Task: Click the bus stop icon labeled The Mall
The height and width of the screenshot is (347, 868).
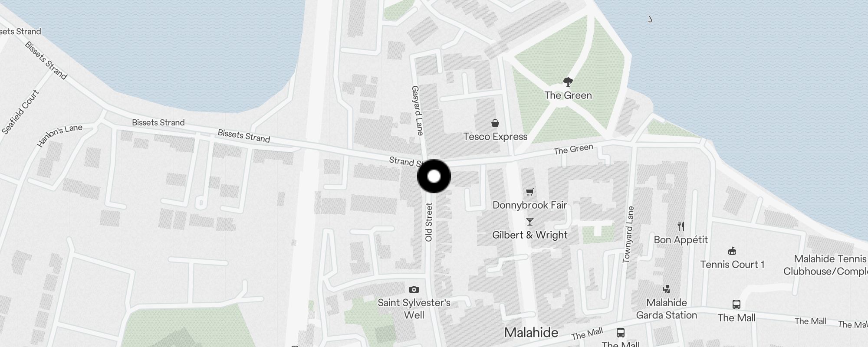Action: click(736, 304)
